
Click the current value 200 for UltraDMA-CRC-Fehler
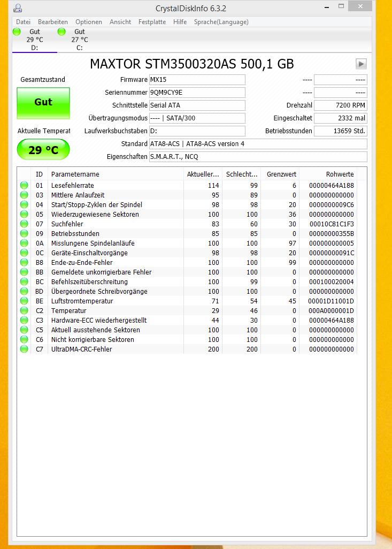(213, 349)
